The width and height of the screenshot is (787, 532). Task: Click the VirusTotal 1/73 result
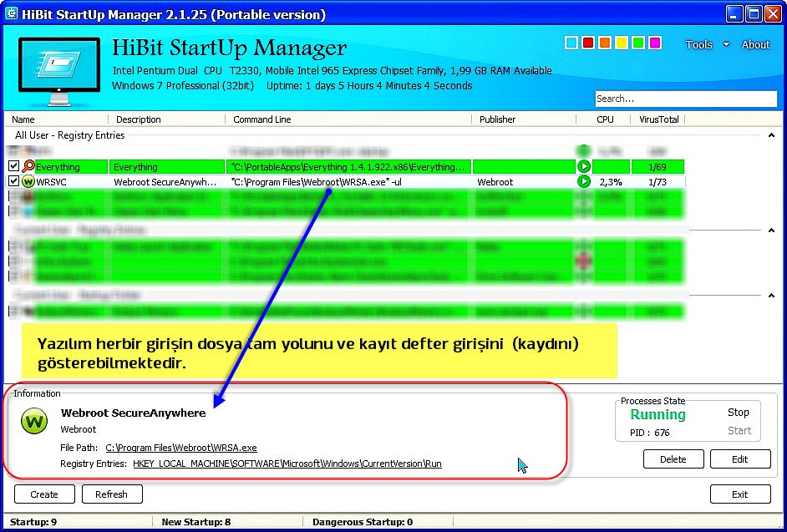click(x=657, y=182)
